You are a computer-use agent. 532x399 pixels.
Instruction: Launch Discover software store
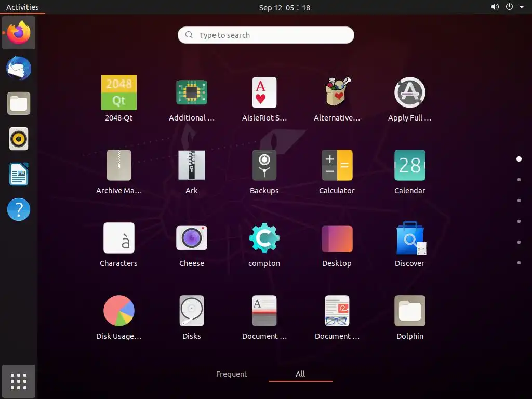tap(411, 238)
